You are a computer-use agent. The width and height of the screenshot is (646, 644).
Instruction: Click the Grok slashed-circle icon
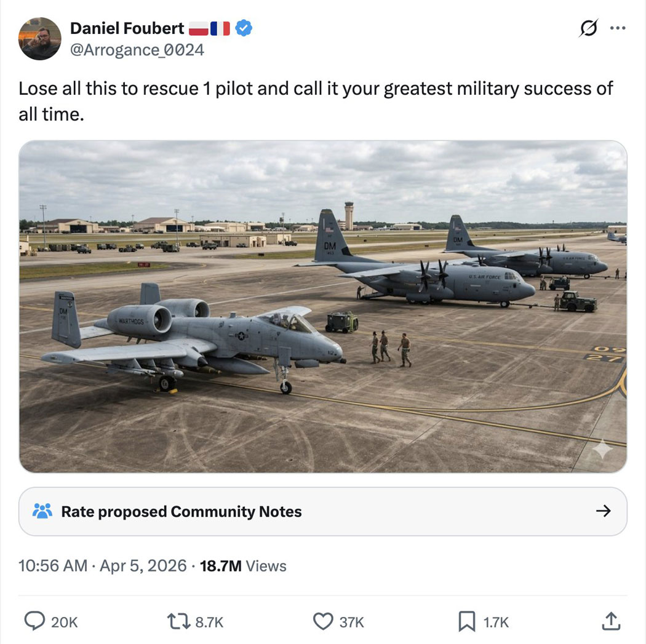tap(588, 28)
